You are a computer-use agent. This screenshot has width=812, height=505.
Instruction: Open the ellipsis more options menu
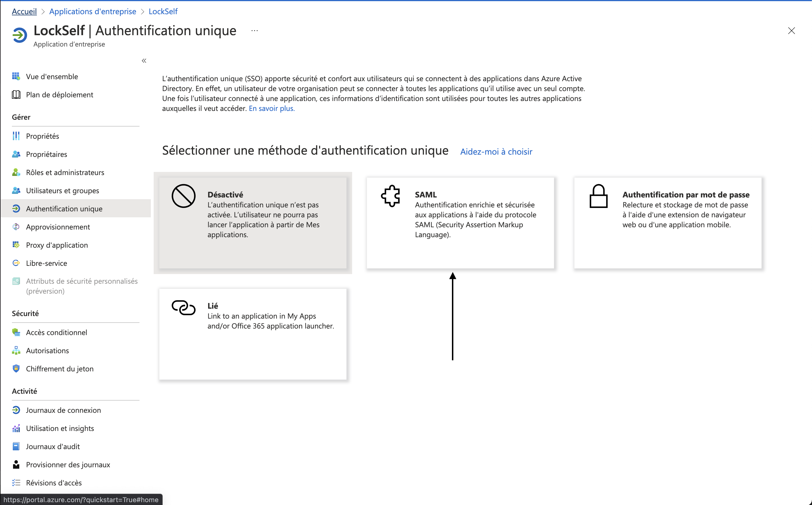coord(254,30)
